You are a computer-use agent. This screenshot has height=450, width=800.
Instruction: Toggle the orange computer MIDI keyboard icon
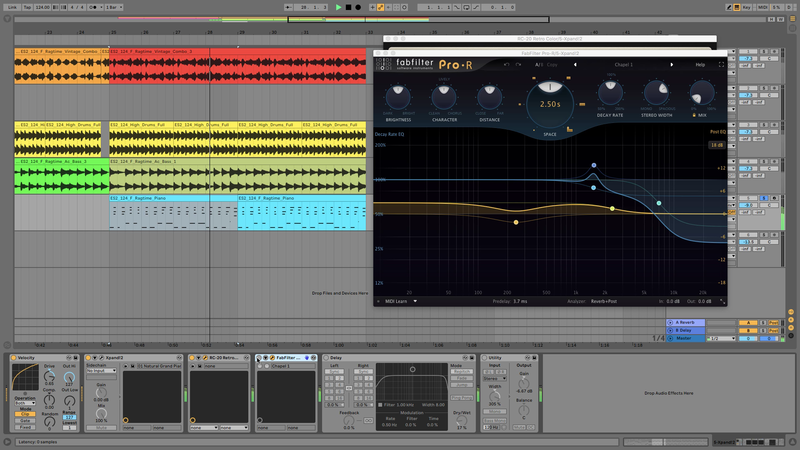[x=737, y=7]
